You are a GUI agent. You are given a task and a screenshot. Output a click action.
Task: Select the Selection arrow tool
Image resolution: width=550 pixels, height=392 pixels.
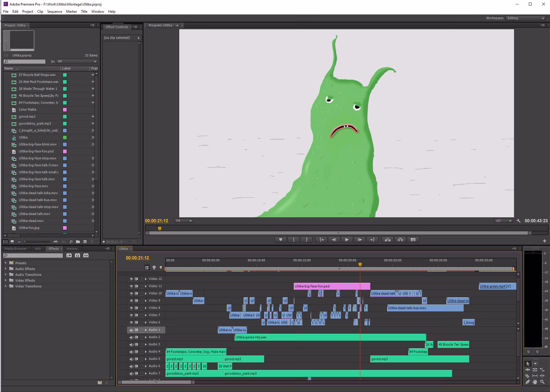[528, 364]
